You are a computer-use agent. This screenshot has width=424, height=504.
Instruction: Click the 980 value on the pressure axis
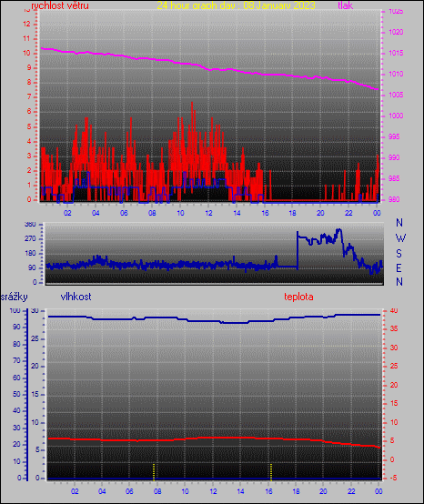pyautogui.click(x=394, y=199)
